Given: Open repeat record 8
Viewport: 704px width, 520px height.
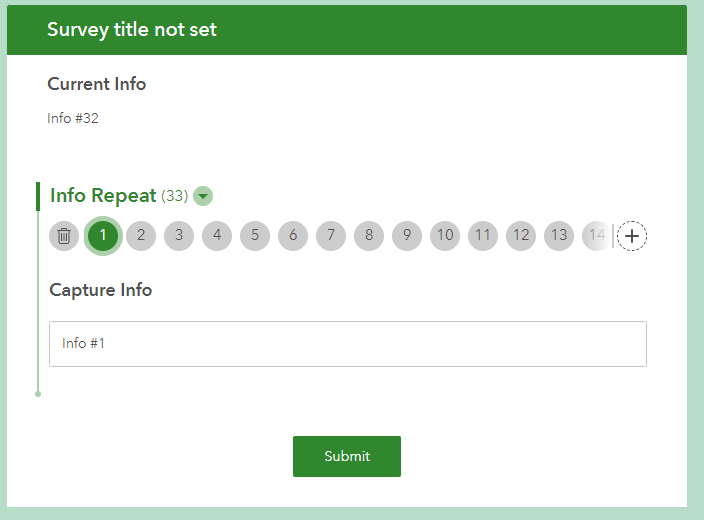Looking at the screenshot, I should [x=369, y=236].
